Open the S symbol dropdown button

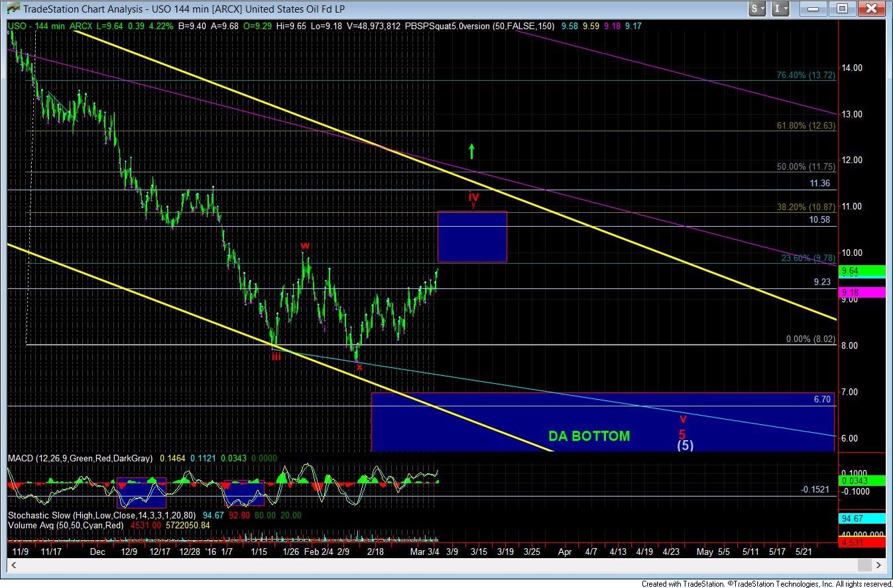758,9
